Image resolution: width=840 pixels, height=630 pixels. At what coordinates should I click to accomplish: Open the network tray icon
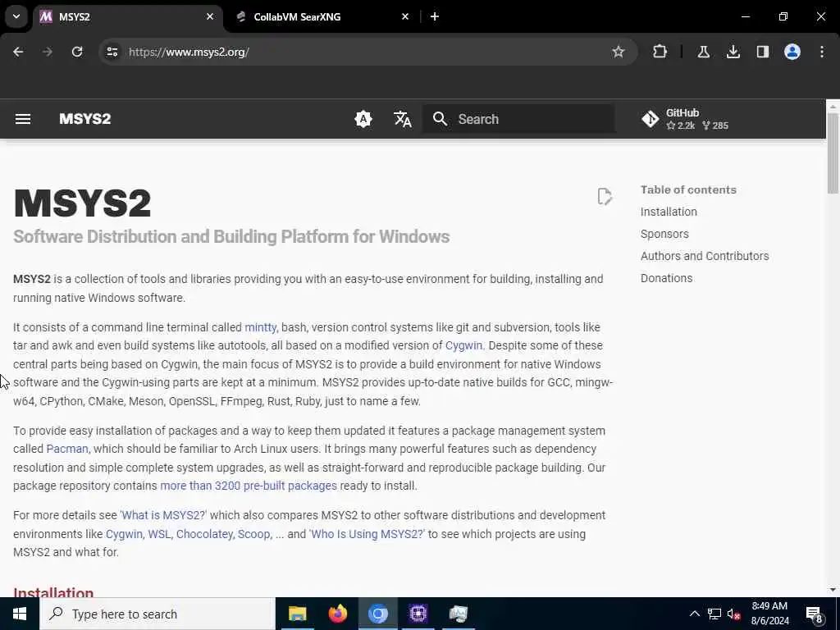(x=714, y=614)
